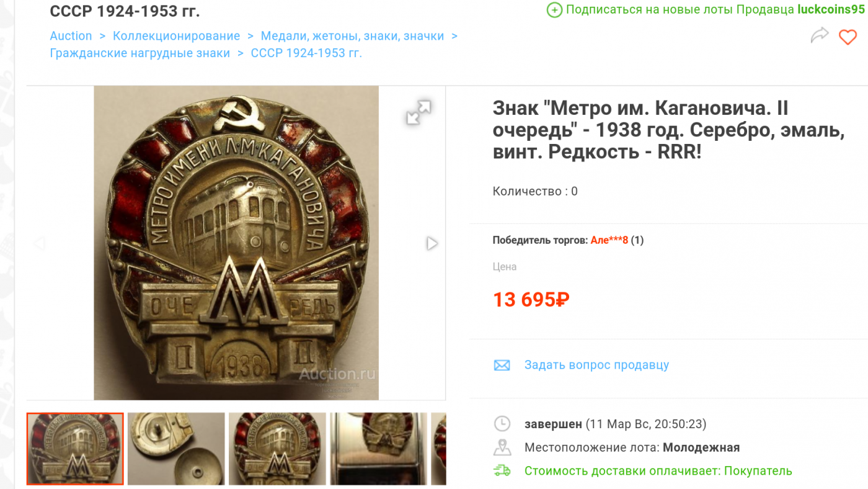Open Гражданские нагрудные знаки breadcrumb

(139, 53)
